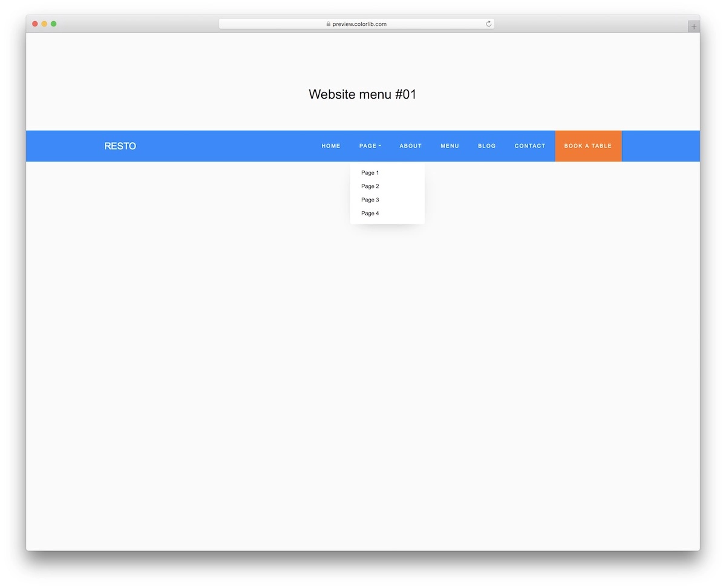Open the ABOUT nav link
This screenshot has width=726, height=588.
(x=410, y=146)
